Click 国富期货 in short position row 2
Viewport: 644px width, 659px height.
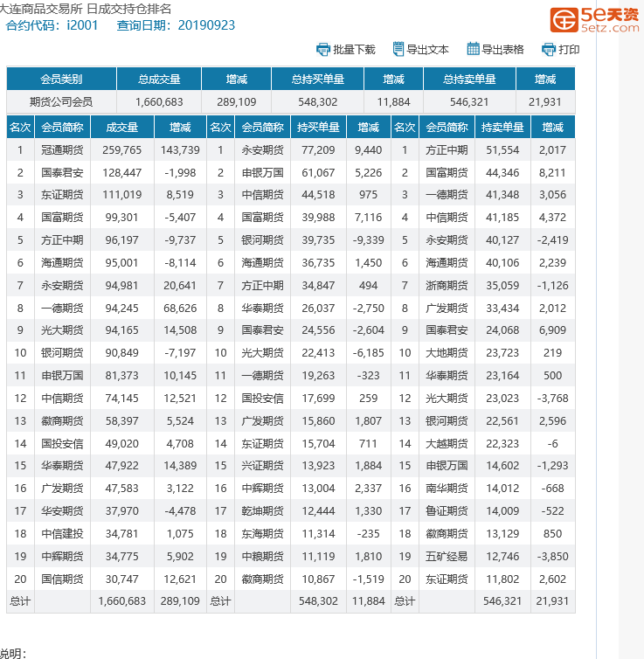447,173
